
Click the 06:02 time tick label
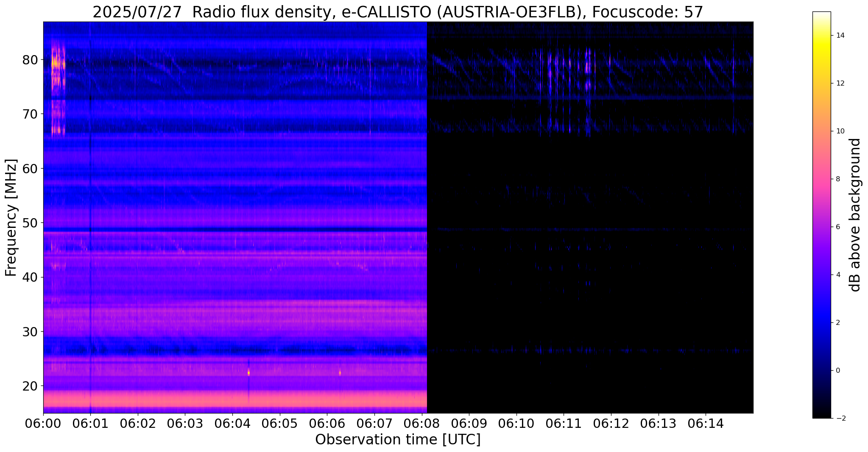pyautogui.click(x=138, y=423)
